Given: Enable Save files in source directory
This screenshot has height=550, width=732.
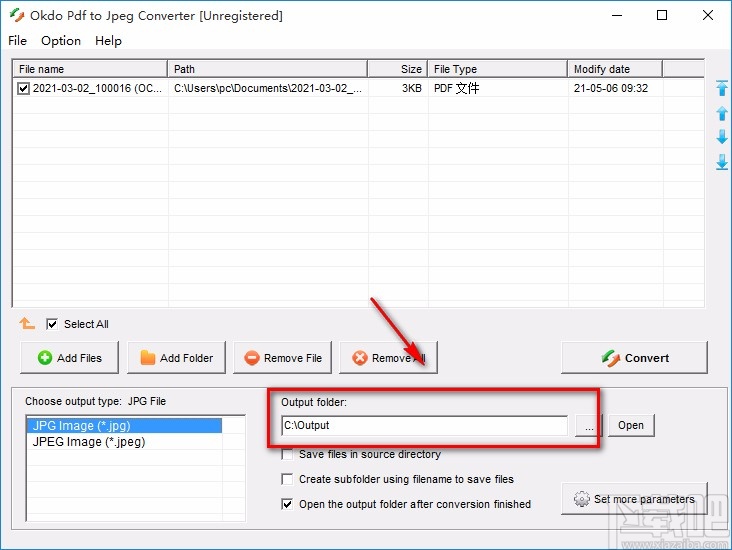Looking at the screenshot, I should [x=287, y=454].
